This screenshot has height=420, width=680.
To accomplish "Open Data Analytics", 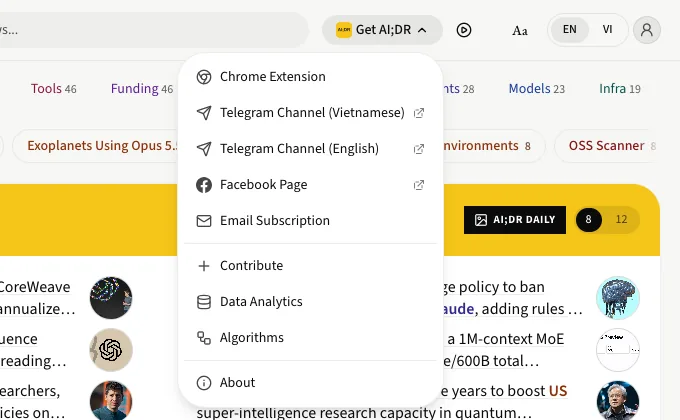I will 310,302.
